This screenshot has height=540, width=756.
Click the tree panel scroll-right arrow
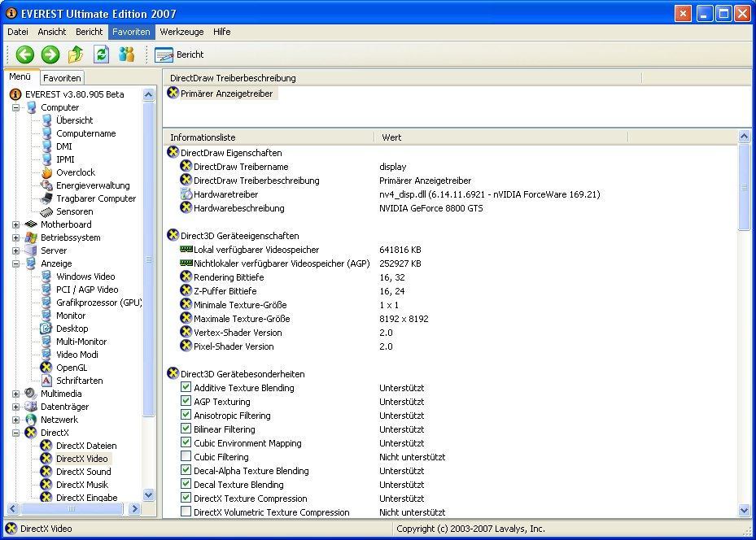coord(135,508)
